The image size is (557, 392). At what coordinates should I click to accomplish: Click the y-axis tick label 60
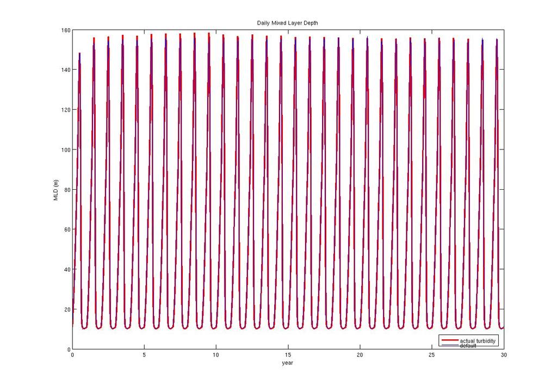click(67, 230)
